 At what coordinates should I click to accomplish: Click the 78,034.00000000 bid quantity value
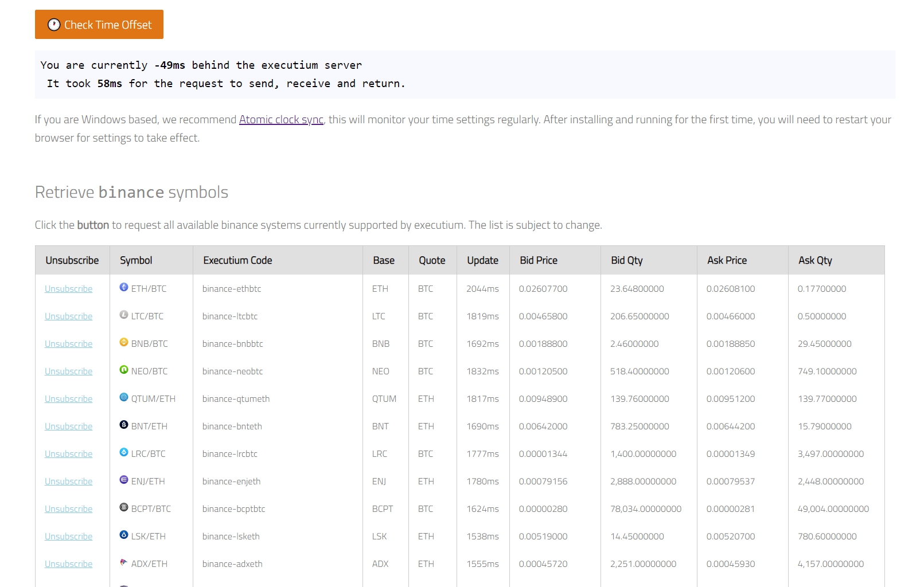click(x=646, y=509)
